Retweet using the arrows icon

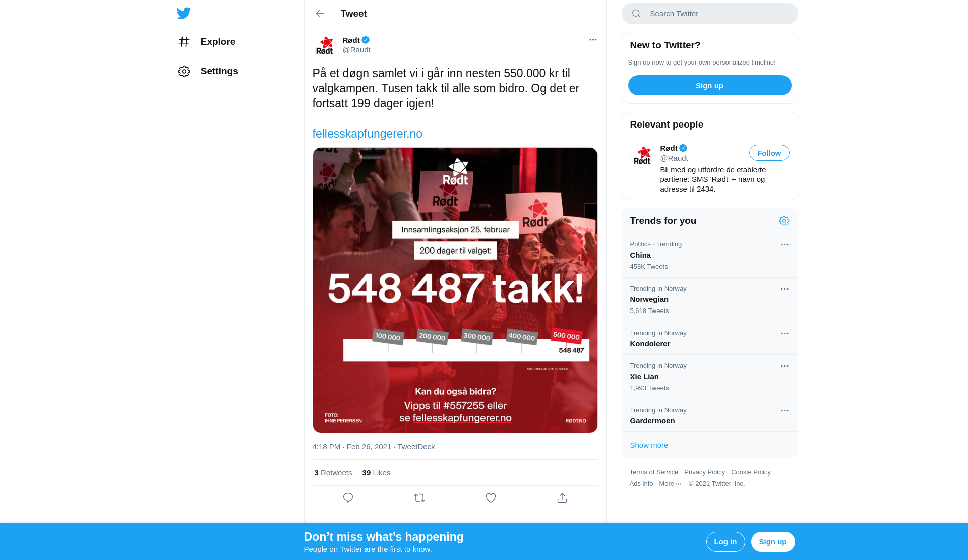(419, 498)
